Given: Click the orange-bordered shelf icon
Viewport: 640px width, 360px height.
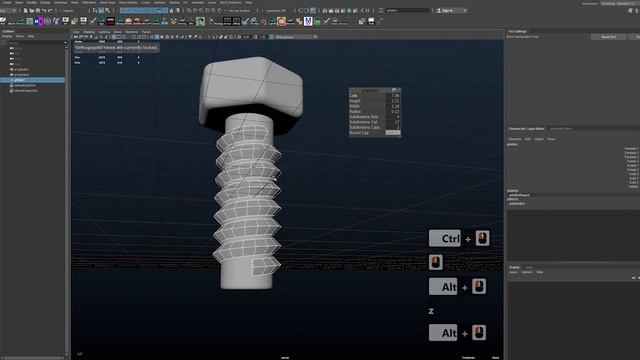Looking at the screenshot, I should click(x=281, y=21).
